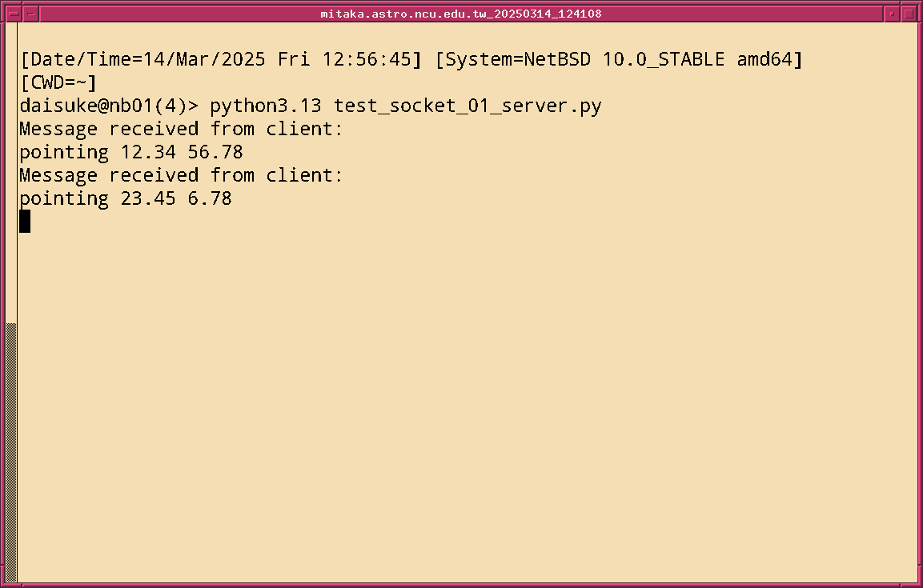Click the test_socket_01_server.py filename in the command
Image resolution: width=923 pixels, height=588 pixels.
[x=468, y=106]
